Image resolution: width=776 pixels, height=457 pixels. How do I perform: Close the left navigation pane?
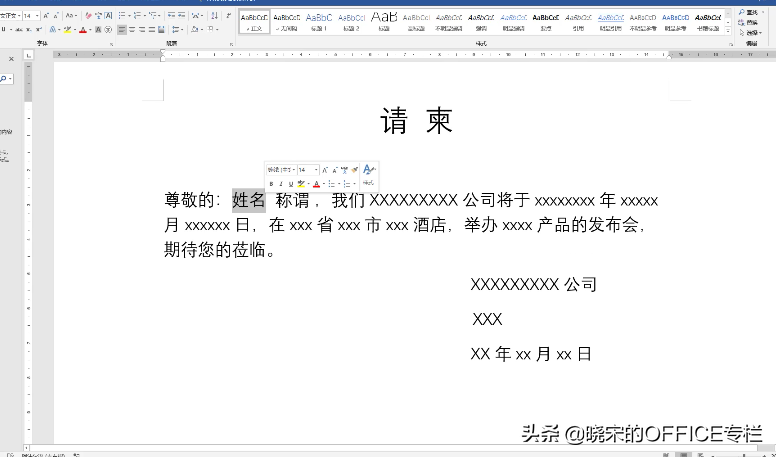11,59
